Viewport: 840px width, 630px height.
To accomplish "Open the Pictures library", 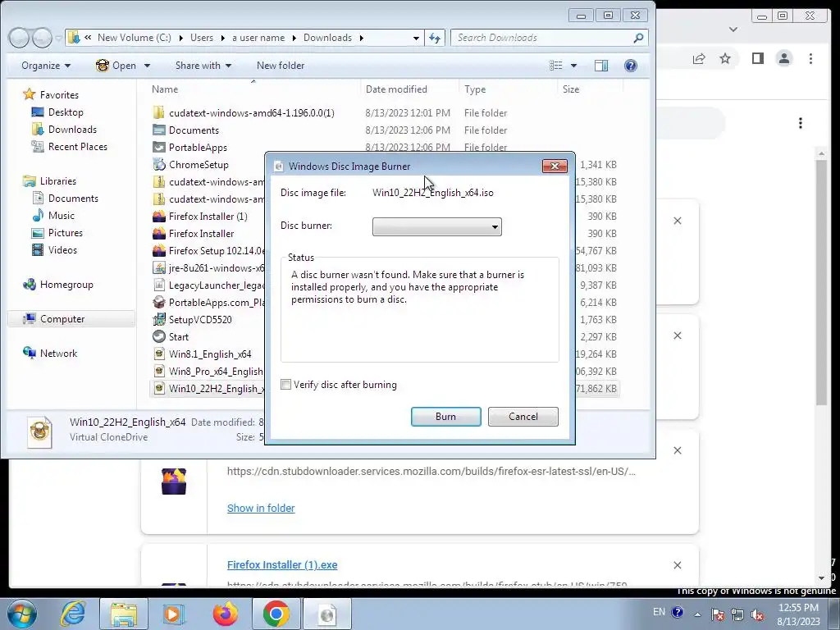I will pos(66,232).
